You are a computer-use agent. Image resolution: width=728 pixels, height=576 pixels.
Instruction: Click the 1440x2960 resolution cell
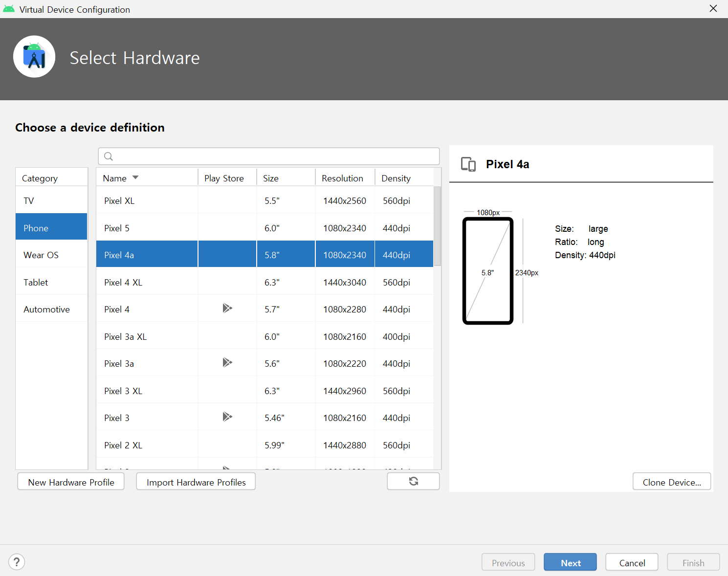(344, 391)
